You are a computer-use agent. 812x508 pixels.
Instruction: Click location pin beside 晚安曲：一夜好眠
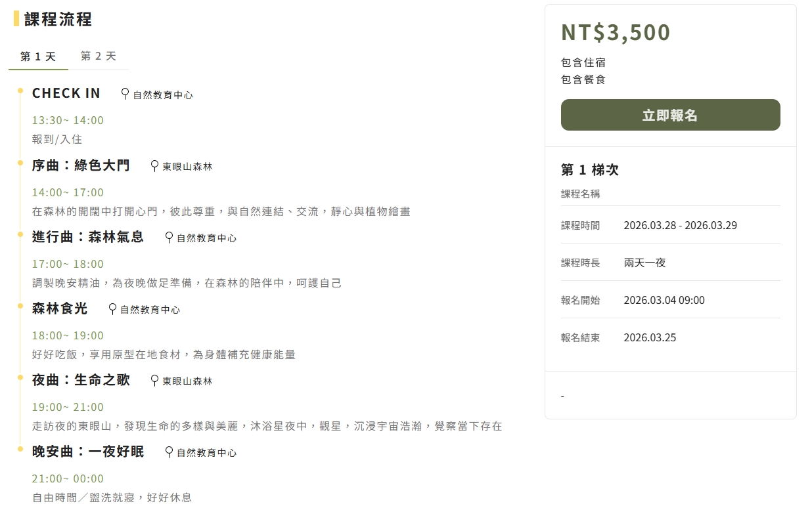(169, 452)
